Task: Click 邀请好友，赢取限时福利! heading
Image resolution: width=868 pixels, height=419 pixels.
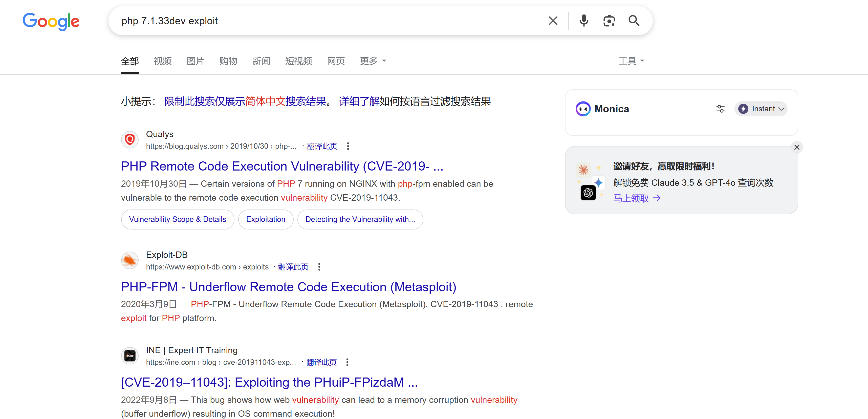Action: pyautogui.click(x=663, y=166)
